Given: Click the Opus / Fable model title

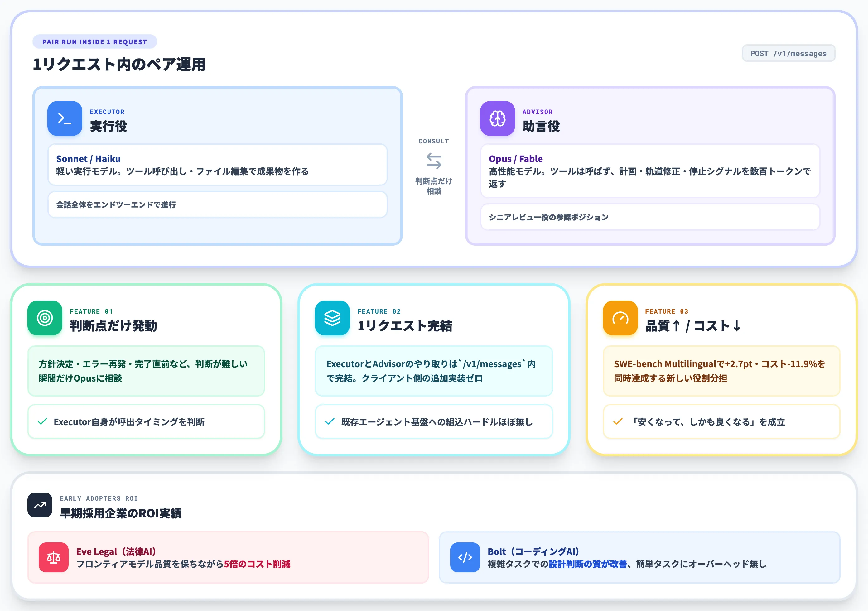Looking at the screenshot, I should tap(516, 159).
